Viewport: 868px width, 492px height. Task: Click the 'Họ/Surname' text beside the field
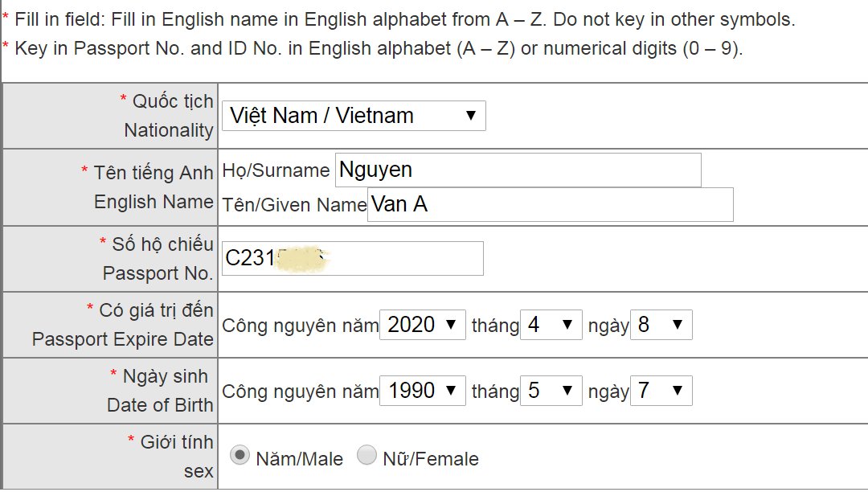(x=276, y=170)
